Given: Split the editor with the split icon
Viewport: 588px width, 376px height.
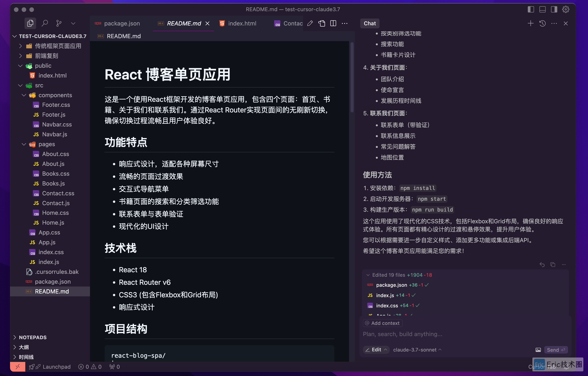Looking at the screenshot, I should coord(333,24).
